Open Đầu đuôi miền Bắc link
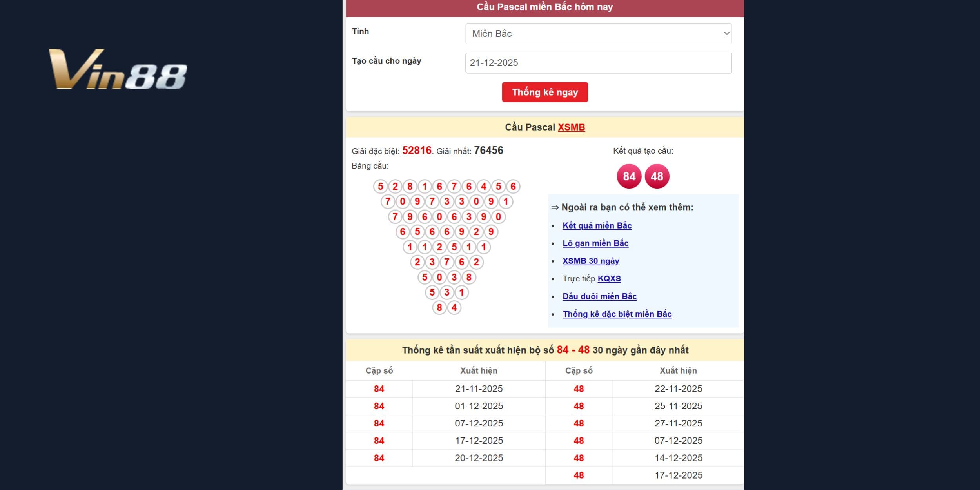The width and height of the screenshot is (980, 490). coord(599,296)
